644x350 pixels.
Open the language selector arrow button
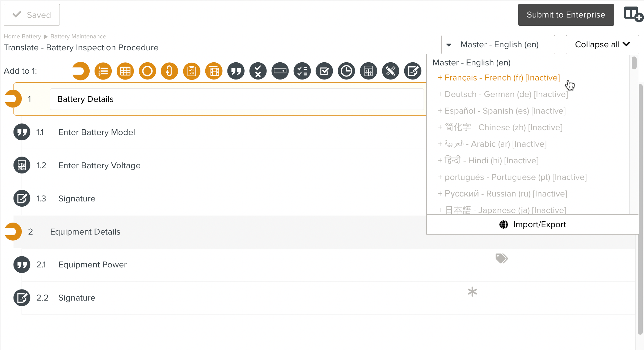449,44
